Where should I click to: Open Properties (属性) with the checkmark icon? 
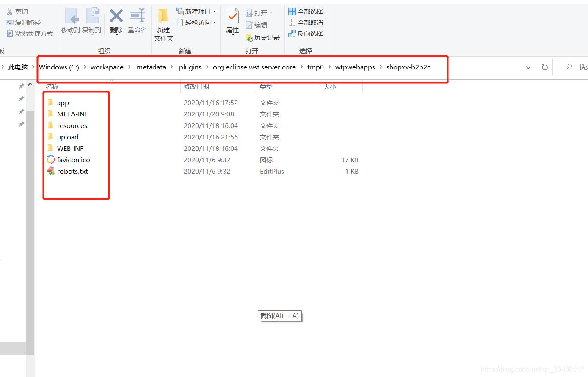[232, 21]
